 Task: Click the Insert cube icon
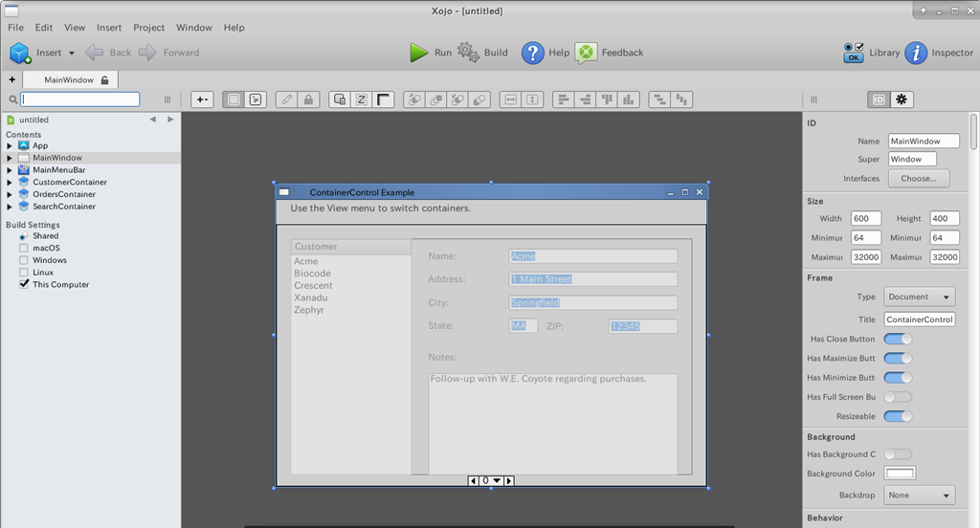(x=20, y=53)
